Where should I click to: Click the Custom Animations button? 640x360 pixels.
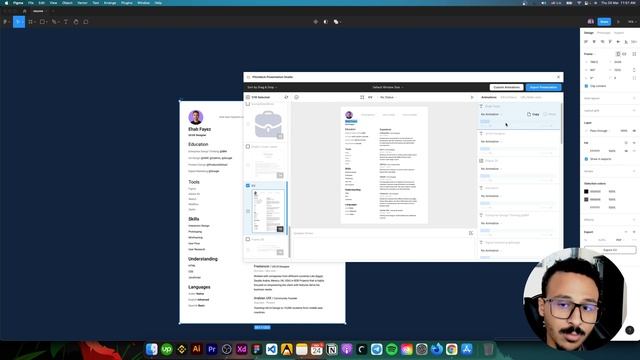pyautogui.click(x=507, y=87)
